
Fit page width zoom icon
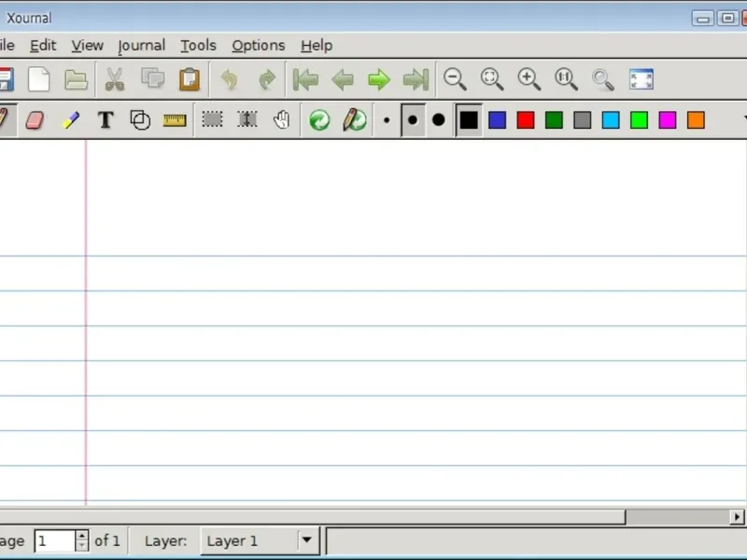(x=492, y=79)
